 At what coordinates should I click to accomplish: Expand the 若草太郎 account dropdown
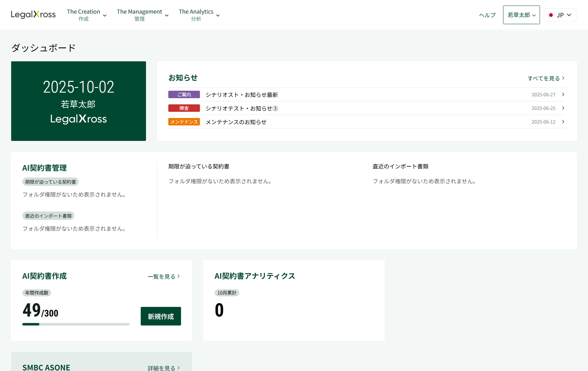521,15
